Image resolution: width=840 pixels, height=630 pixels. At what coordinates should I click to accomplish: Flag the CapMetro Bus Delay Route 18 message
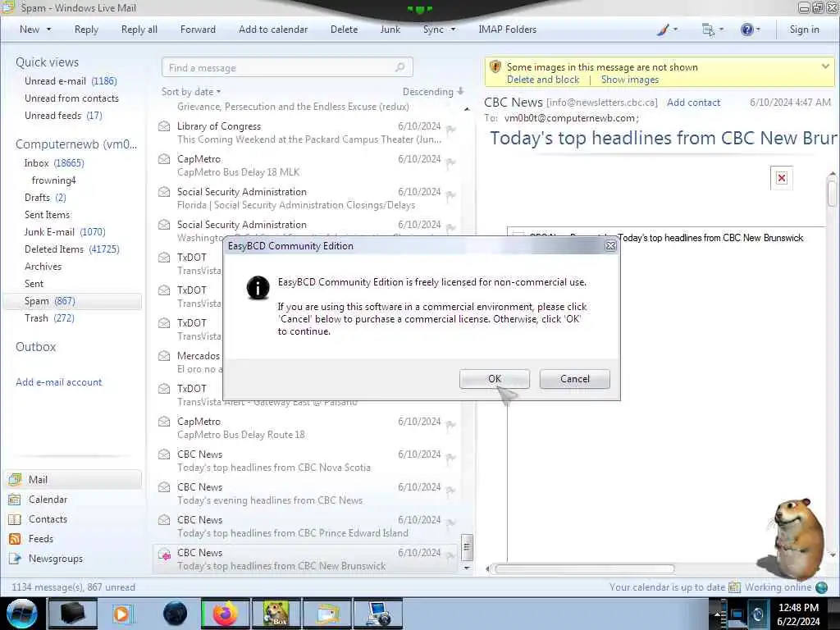pyautogui.click(x=450, y=424)
